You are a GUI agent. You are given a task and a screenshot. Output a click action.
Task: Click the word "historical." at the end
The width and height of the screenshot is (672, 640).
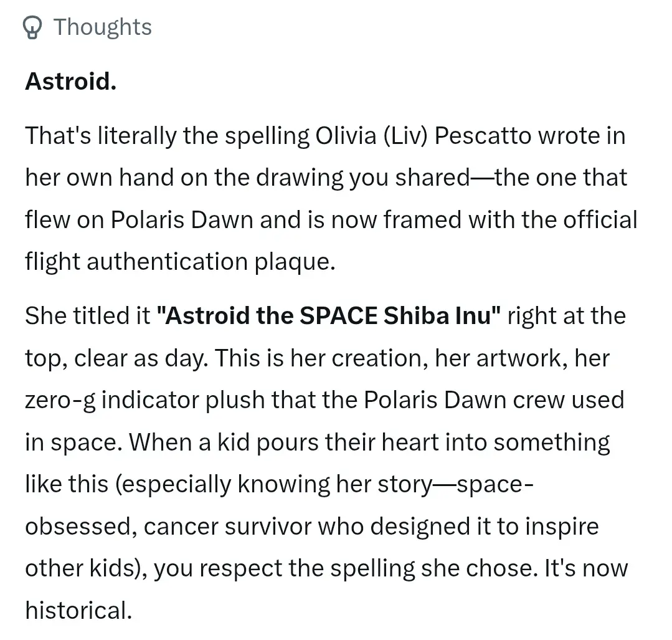[78, 610]
